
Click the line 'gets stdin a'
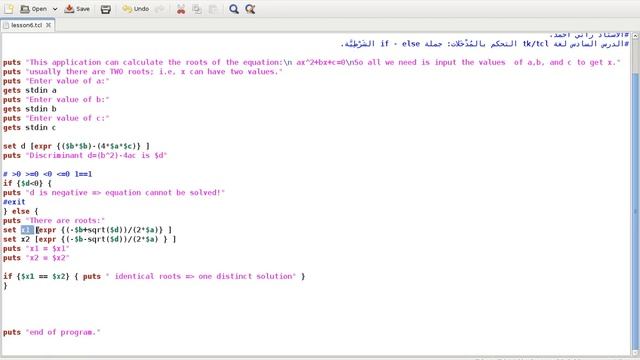[30, 90]
